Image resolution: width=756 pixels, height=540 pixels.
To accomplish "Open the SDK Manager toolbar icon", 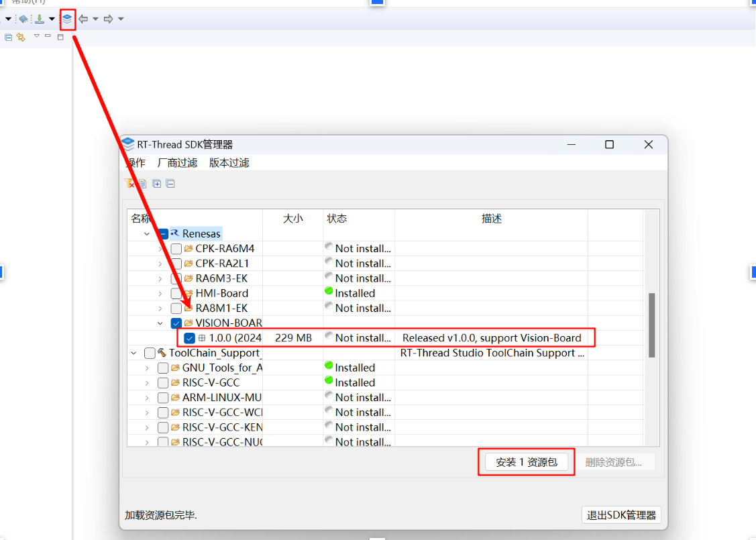I will 68,19.
